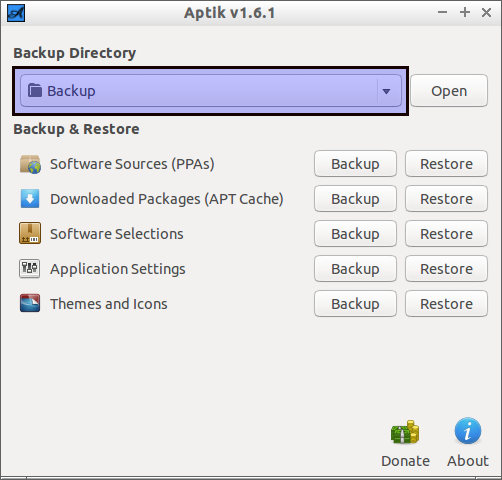Screen dimensions: 502x480
Task: Backup Downloaded Packages (APT Cache)
Action: pyautogui.click(x=355, y=199)
